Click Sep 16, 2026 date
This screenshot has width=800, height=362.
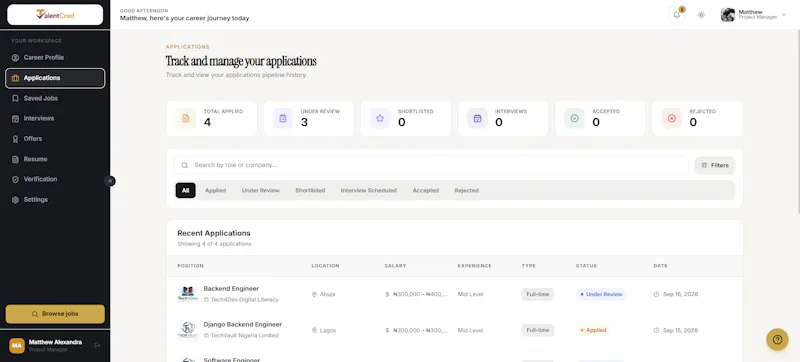coord(681,294)
